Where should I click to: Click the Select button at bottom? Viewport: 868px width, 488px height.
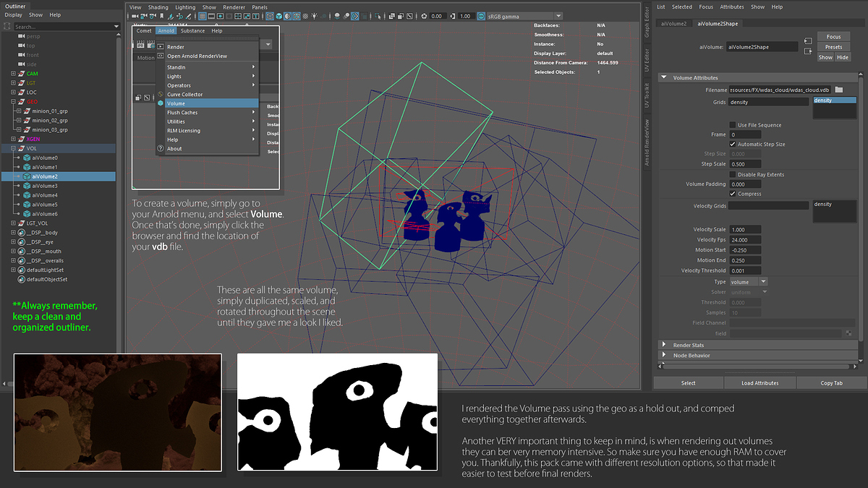tap(688, 382)
